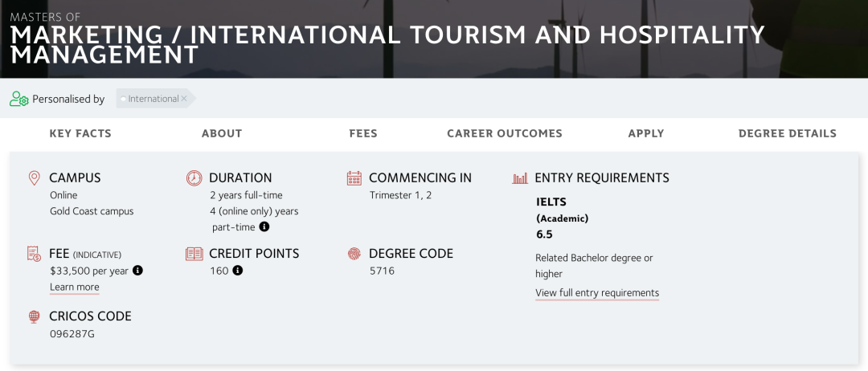Click the Degree Code fingerprint icon

click(354, 254)
